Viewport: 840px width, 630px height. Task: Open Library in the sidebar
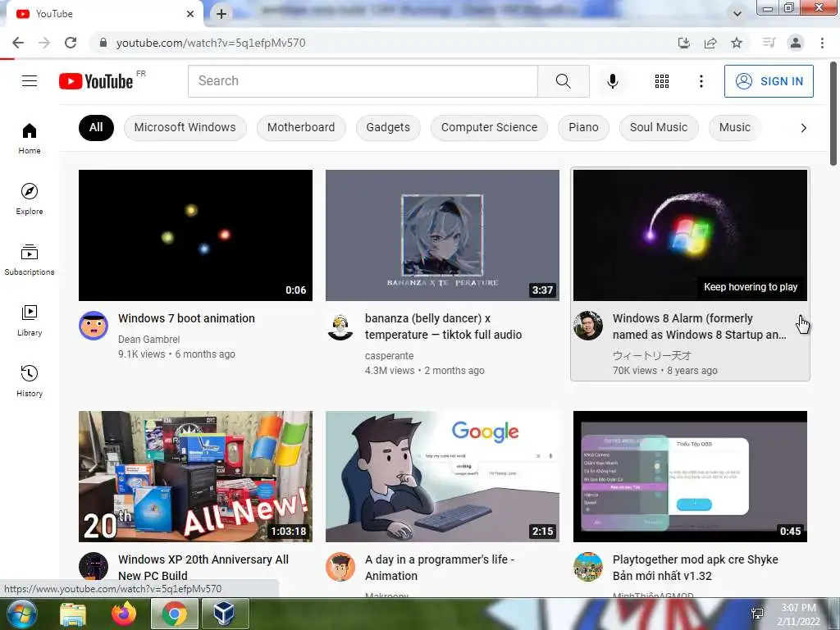coord(30,321)
